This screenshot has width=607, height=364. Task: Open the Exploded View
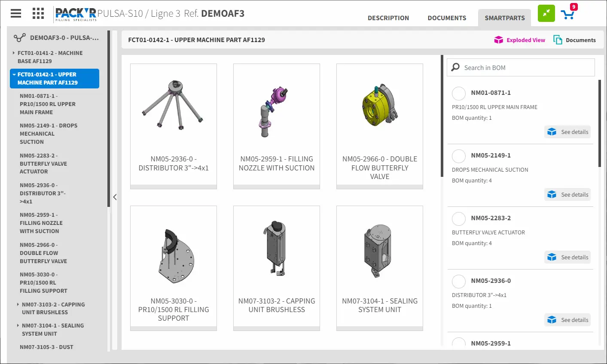click(520, 40)
